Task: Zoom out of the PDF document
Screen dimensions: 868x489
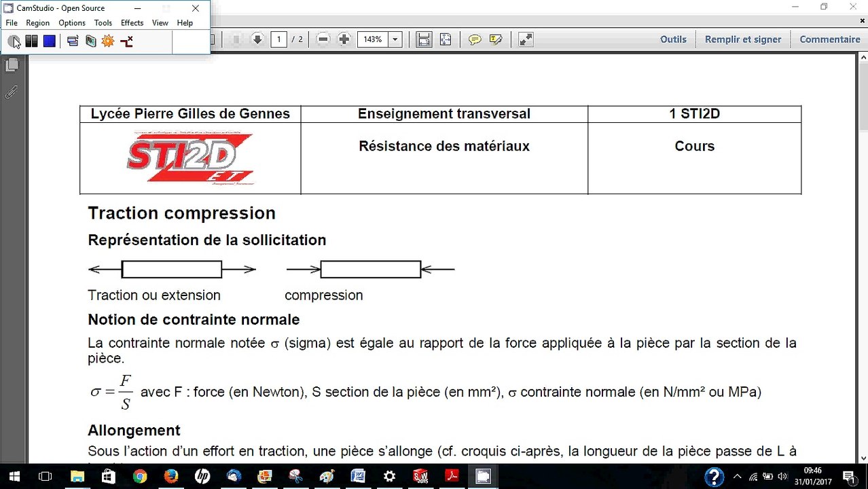Action: click(x=323, y=39)
